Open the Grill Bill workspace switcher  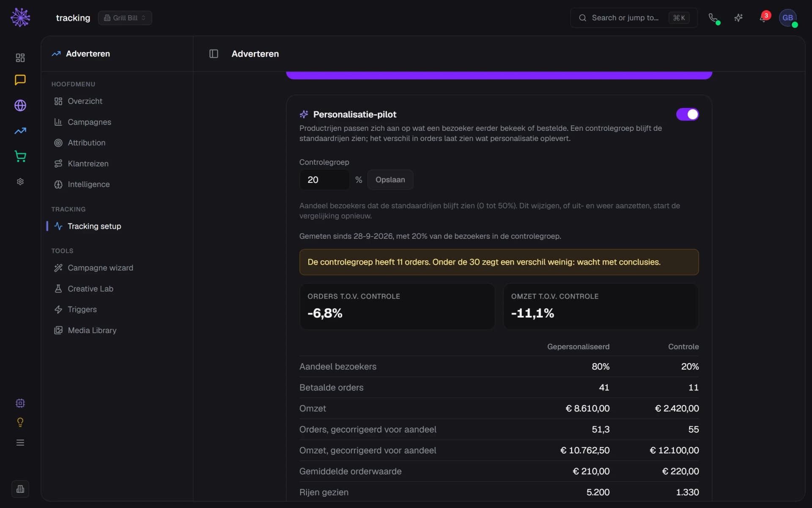pyautogui.click(x=125, y=18)
